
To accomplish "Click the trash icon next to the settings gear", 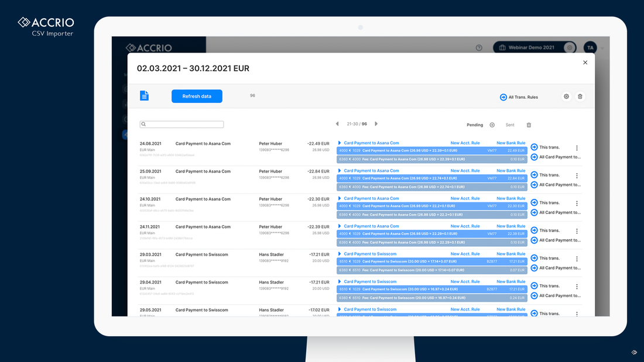I will [x=580, y=96].
